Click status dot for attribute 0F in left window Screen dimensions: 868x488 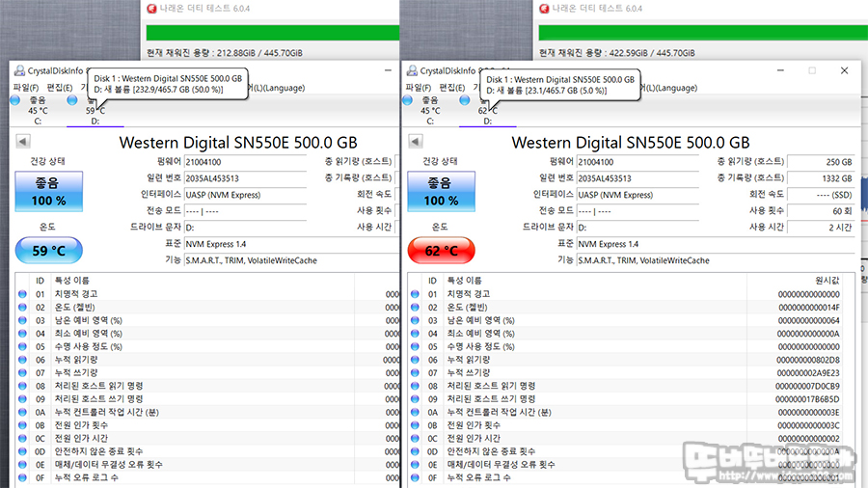23,477
